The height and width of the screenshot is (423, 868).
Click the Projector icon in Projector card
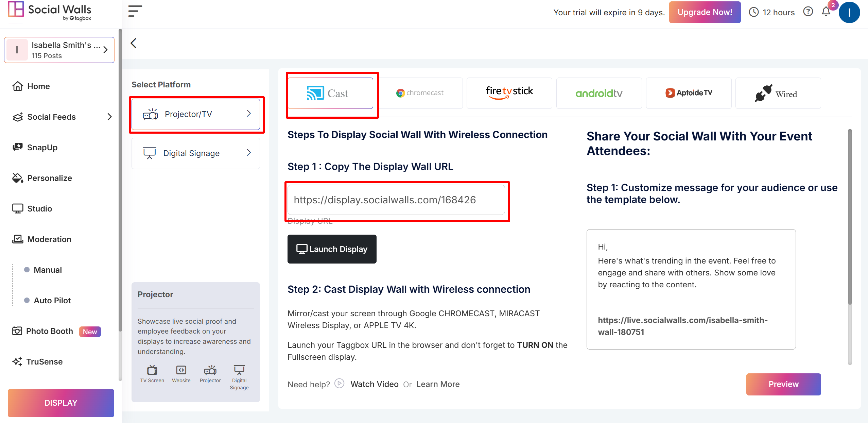[x=210, y=370]
